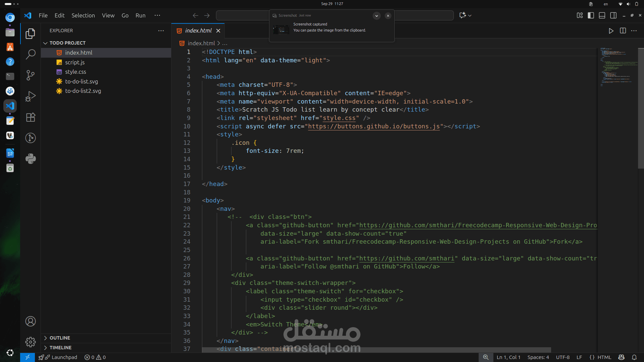This screenshot has height=362, width=644.
Task: Open the Python sidebar icon
Action: pyautogui.click(x=31, y=159)
